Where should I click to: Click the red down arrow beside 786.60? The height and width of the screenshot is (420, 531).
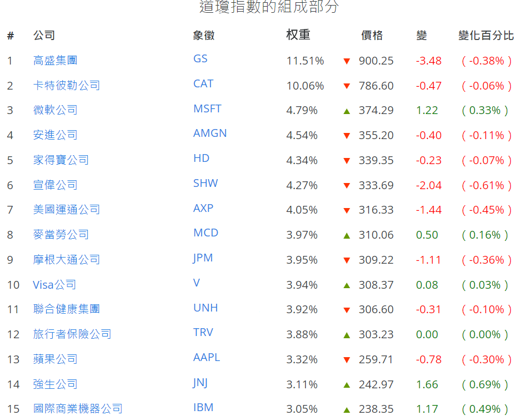point(347,86)
